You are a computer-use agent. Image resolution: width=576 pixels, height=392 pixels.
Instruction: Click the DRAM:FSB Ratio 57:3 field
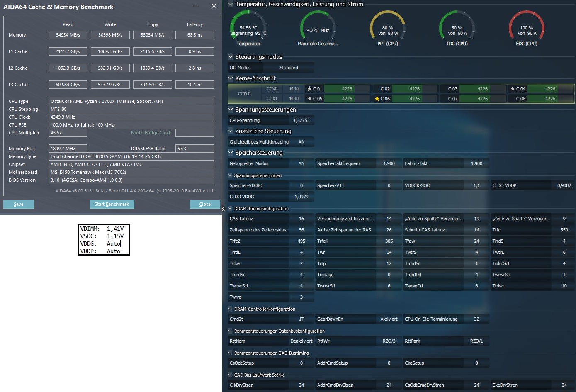(x=195, y=149)
